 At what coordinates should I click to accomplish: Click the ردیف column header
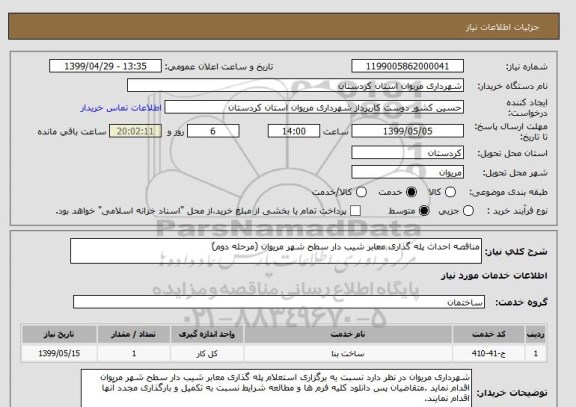click(536, 334)
